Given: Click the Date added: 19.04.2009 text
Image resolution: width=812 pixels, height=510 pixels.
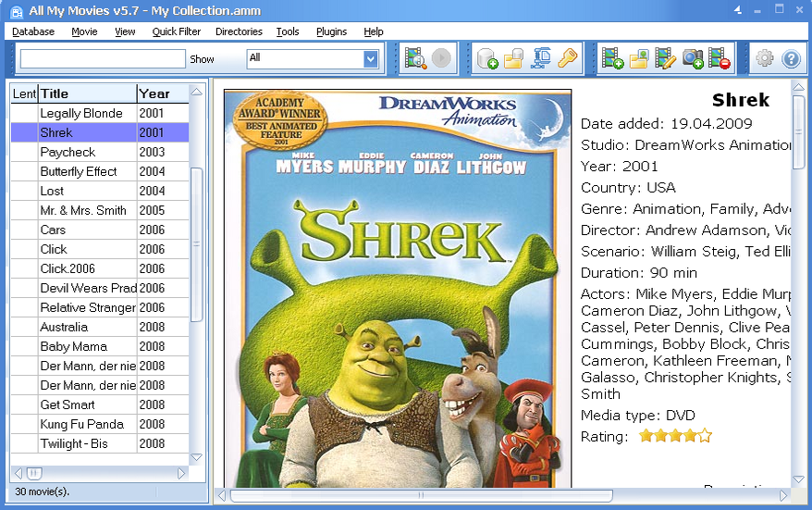Looking at the screenshot, I should click(667, 124).
